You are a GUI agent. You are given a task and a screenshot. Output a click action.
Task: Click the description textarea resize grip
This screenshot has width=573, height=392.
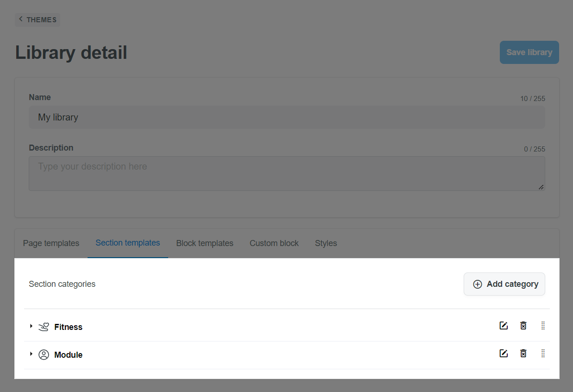point(541,187)
